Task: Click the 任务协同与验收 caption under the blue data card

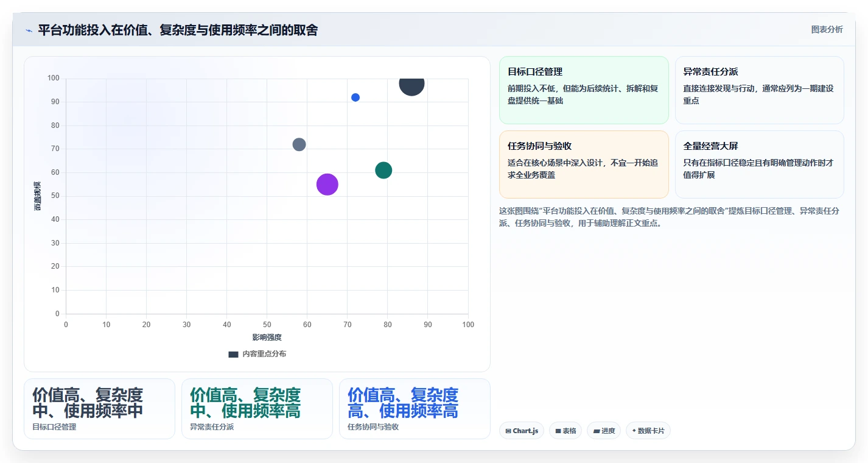Action: 373,427
